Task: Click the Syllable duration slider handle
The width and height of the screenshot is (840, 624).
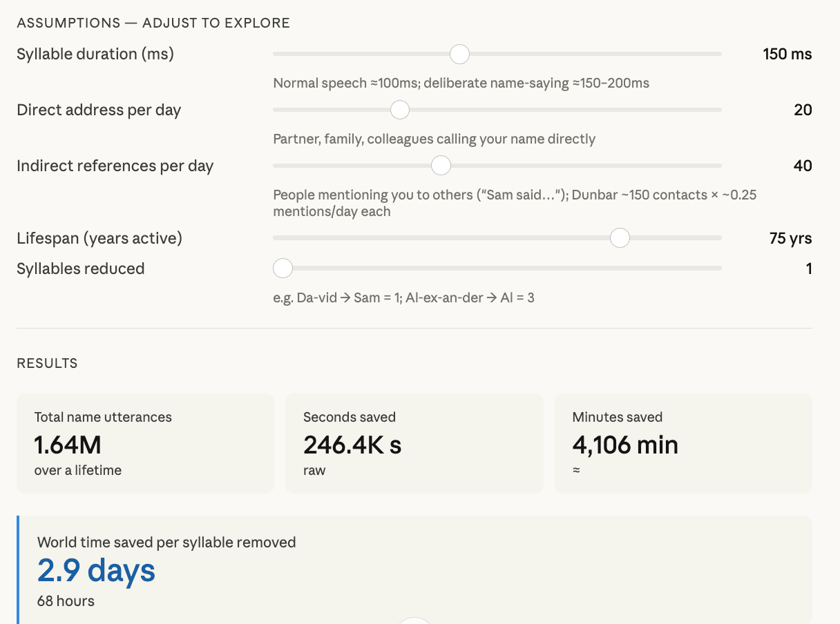Action: tap(459, 54)
